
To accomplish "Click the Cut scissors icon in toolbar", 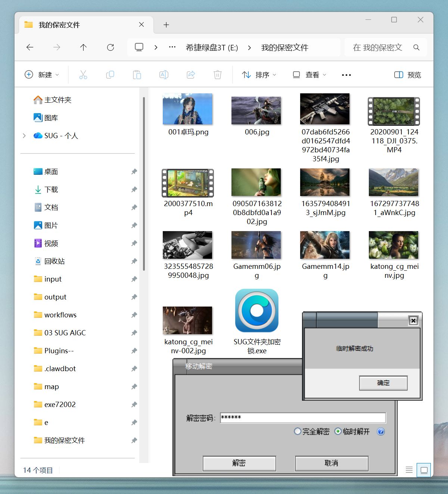I will (83, 75).
